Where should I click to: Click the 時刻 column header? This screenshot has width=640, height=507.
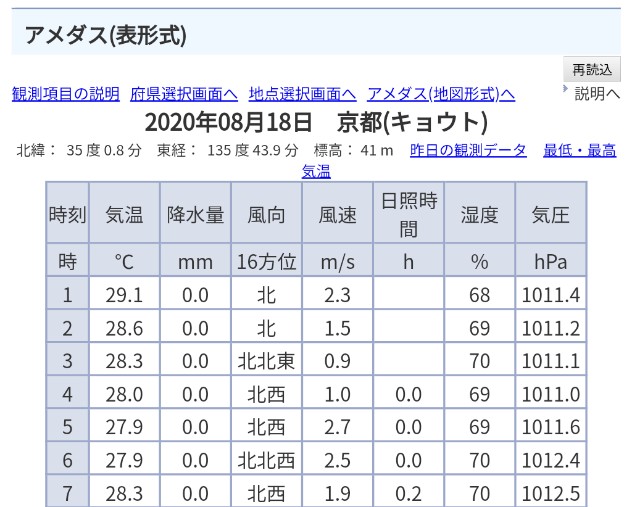point(67,213)
